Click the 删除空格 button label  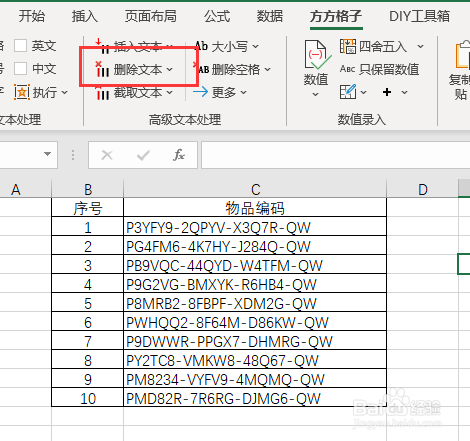pyautogui.click(x=236, y=69)
